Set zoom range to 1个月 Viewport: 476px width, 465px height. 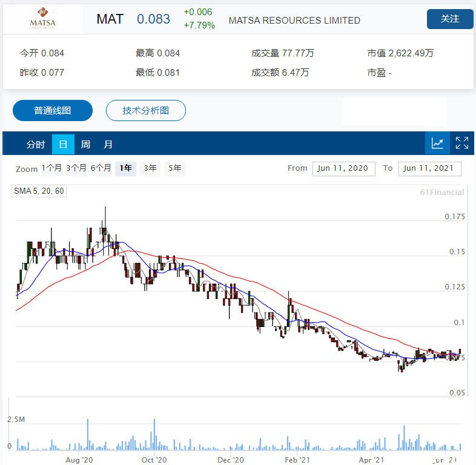click(51, 168)
